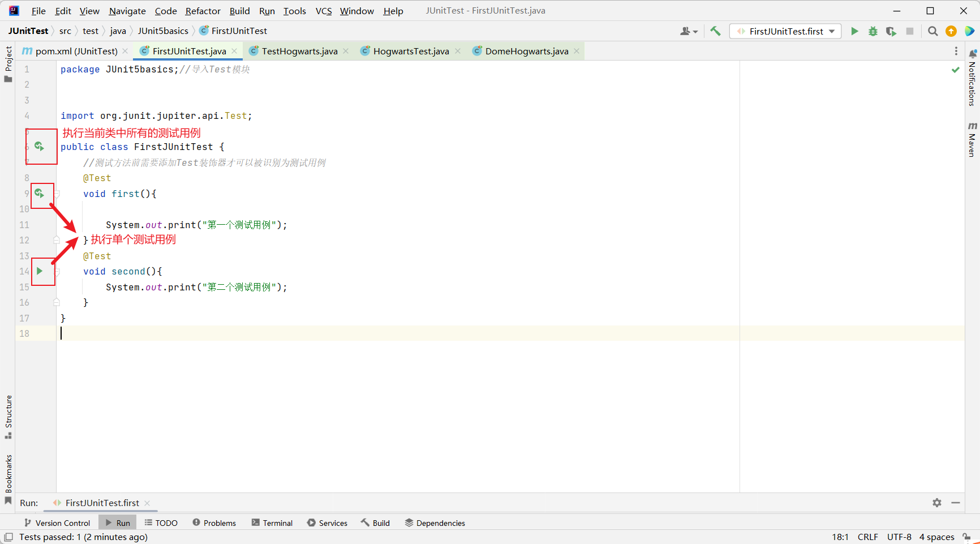Viewport: 980px width, 544px height.
Task: Click the Build Project hammer icon
Action: pos(715,31)
